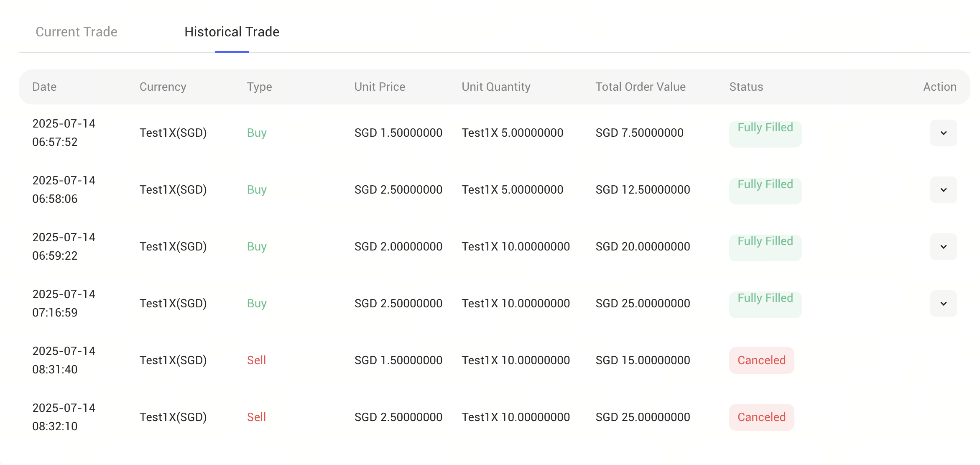Screen dimensions: 980x465
Task: Click Canceled badge of 08:31:40 order
Action: click(x=761, y=360)
